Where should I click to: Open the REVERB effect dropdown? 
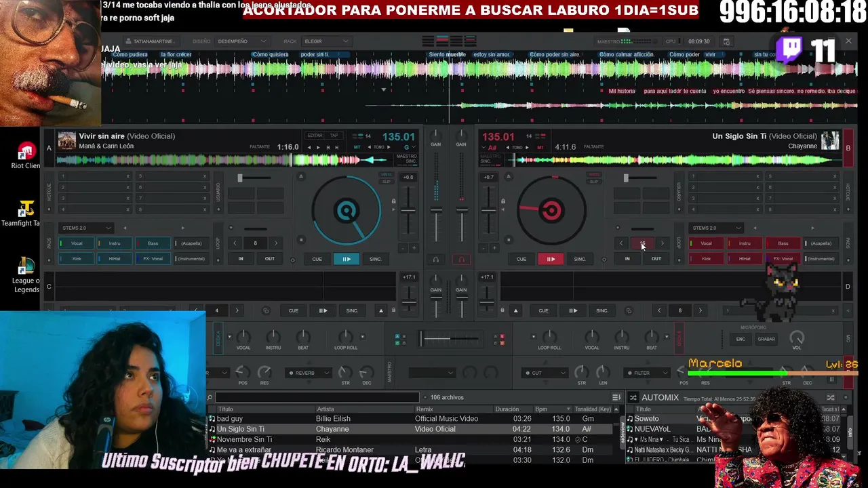[x=309, y=373]
